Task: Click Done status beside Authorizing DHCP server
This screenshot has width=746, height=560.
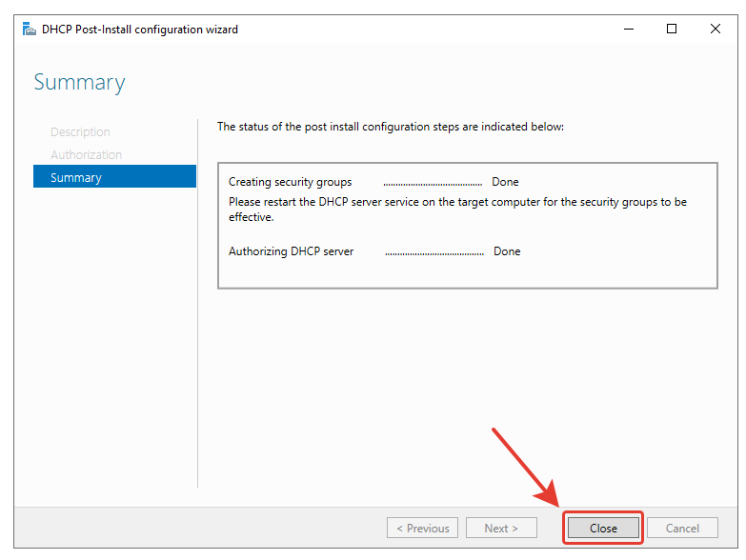Action: (507, 251)
